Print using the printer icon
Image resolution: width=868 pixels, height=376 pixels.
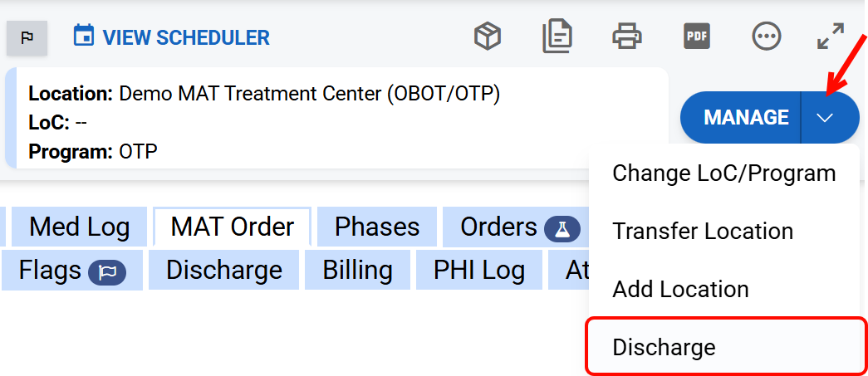(627, 37)
